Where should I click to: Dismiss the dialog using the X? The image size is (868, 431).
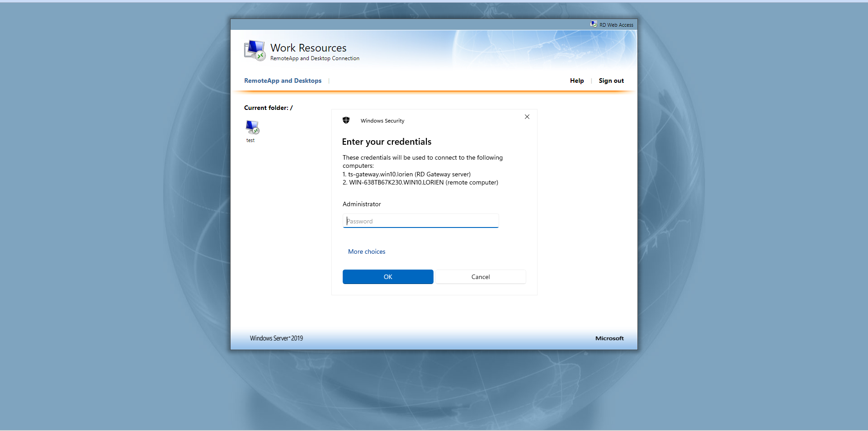[527, 117]
